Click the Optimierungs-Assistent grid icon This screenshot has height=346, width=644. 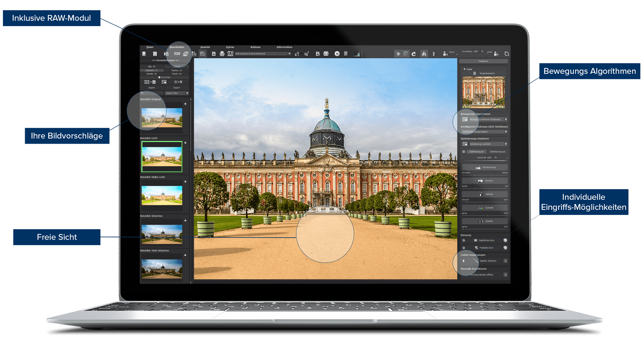(x=465, y=144)
